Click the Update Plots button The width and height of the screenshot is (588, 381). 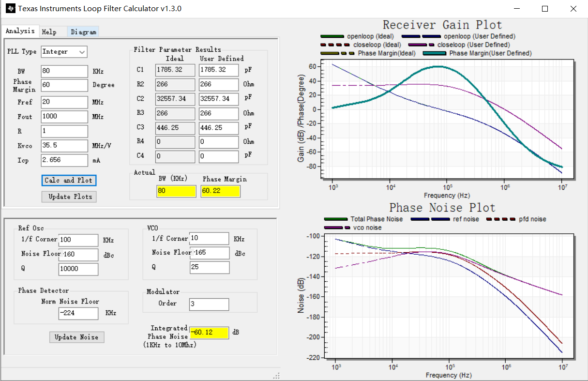69,197
